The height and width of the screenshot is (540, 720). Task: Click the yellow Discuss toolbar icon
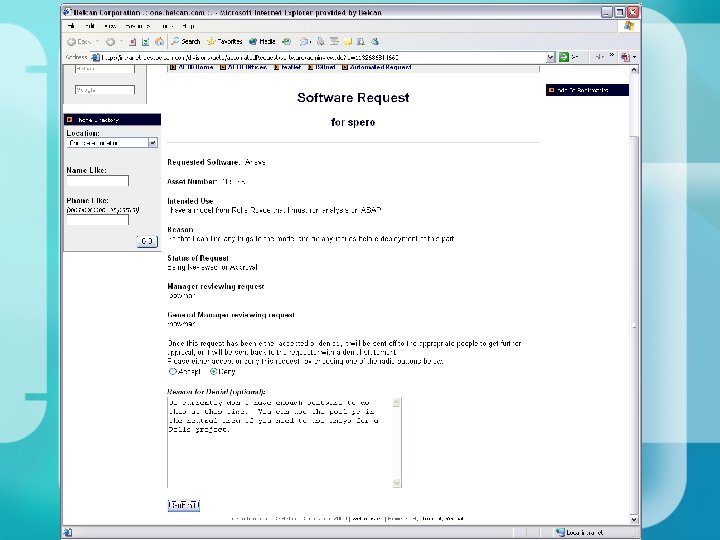(x=348, y=42)
